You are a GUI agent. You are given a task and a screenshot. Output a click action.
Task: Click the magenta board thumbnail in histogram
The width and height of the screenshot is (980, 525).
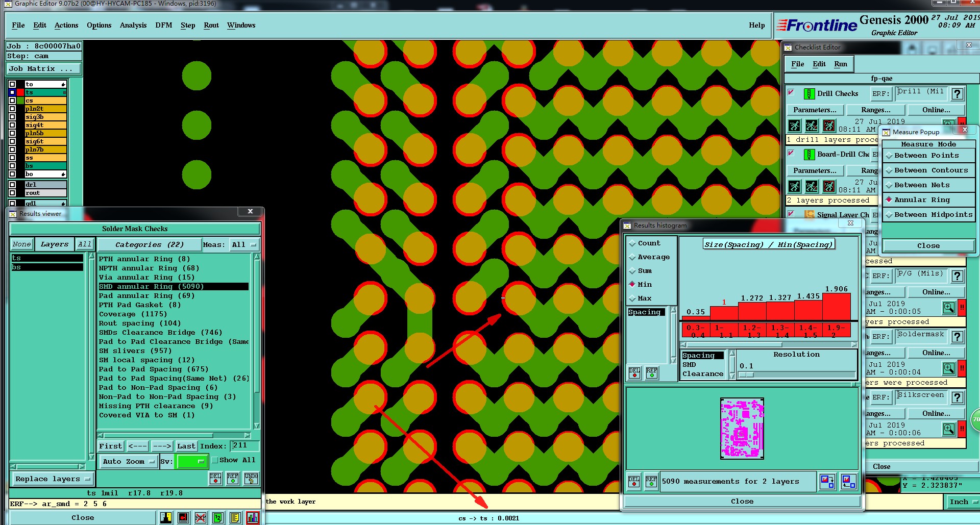742,429
